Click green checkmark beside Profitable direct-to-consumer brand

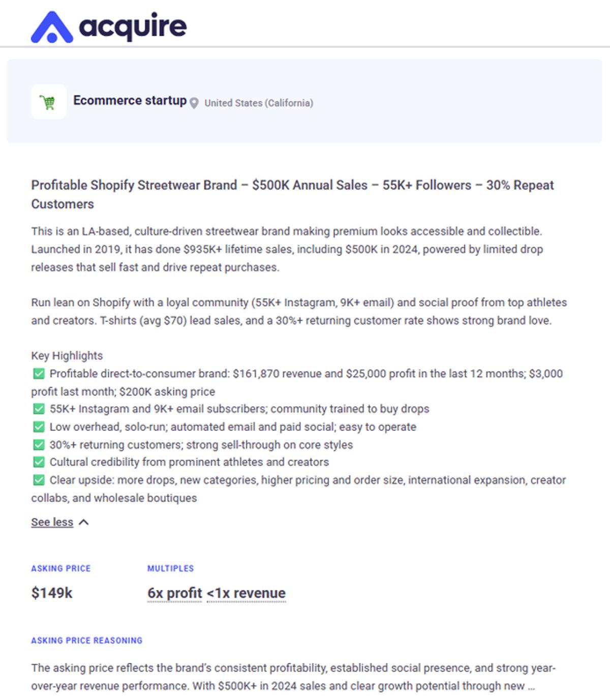39,374
